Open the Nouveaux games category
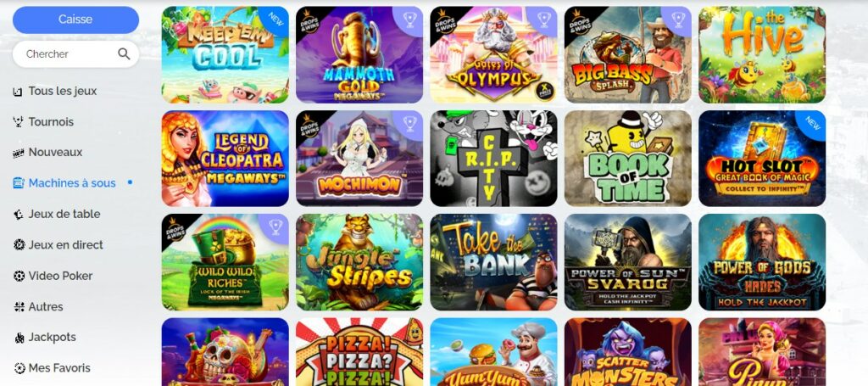This screenshot has height=386, width=868. [47, 153]
